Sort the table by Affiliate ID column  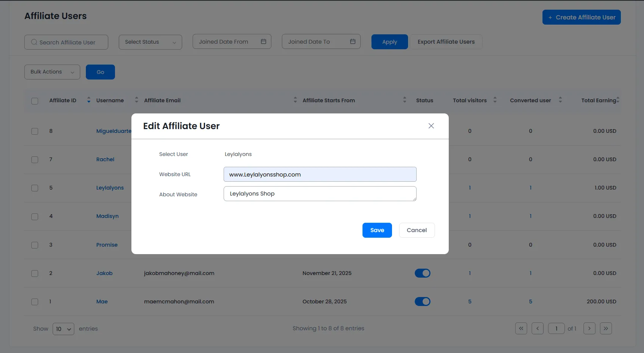click(88, 100)
